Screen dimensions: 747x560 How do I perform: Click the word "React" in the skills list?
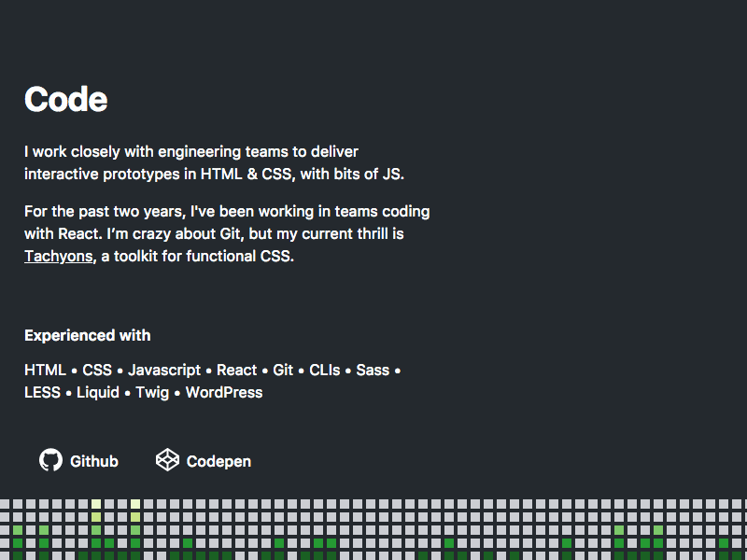point(236,370)
